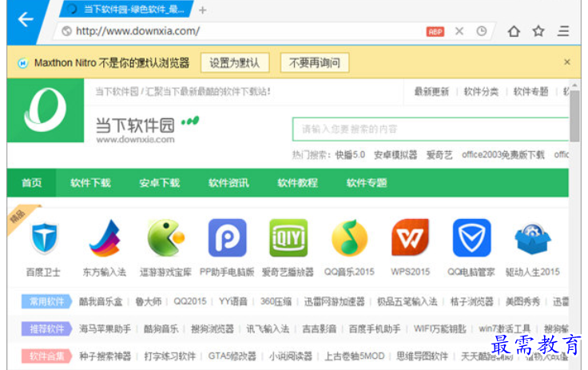Open 酷狗音乐 link
588x370 pixels.
[x=161, y=329]
